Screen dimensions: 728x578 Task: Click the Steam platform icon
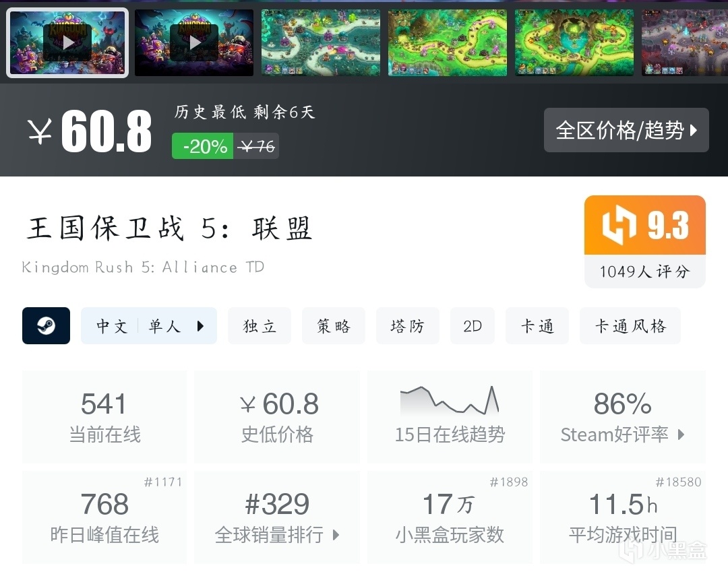(x=46, y=325)
